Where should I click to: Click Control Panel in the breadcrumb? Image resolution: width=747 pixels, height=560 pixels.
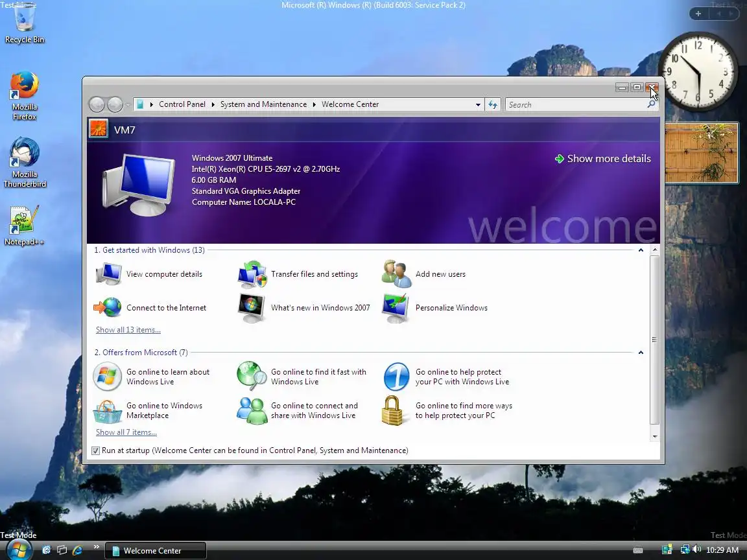pos(182,104)
